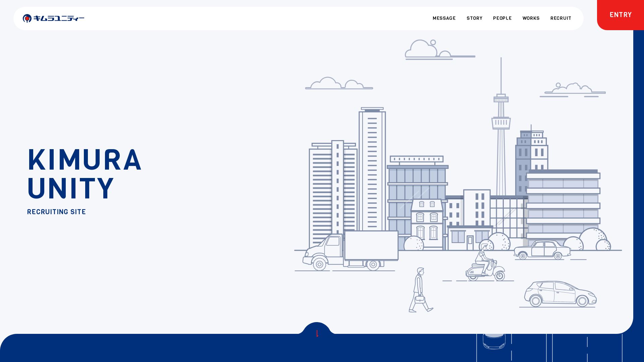Open the WORKS navigation link
This screenshot has width=644, height=362.
(x=531, y=18)
